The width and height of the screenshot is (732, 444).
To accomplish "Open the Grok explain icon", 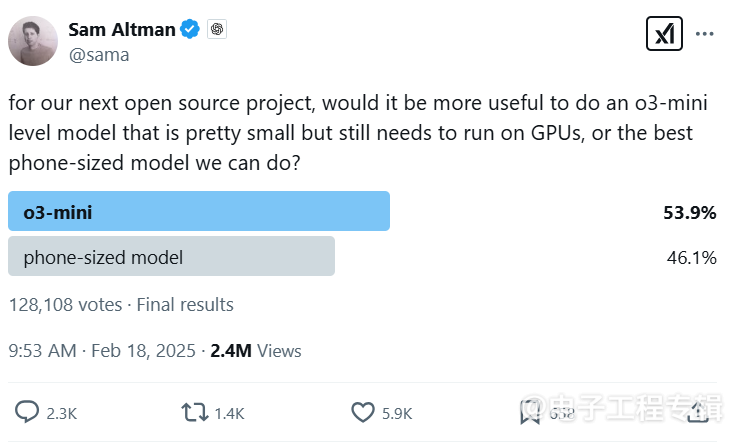I will 664,33.
